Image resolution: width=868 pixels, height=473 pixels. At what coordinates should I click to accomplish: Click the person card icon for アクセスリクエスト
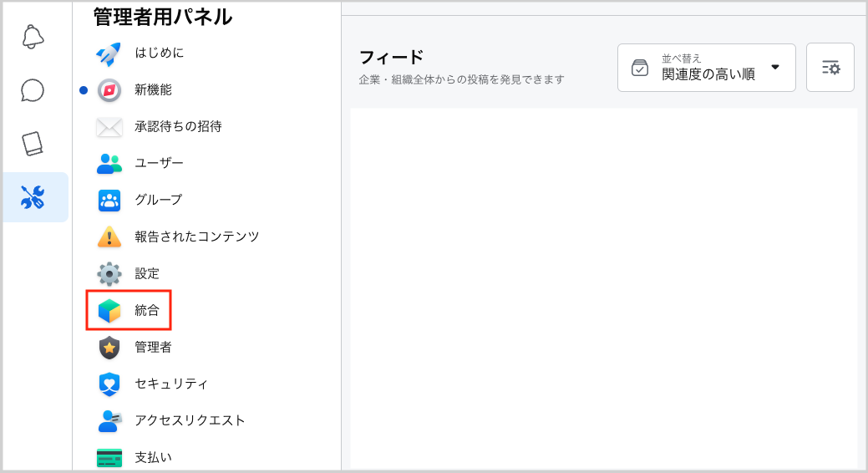(x=109, y=421)
